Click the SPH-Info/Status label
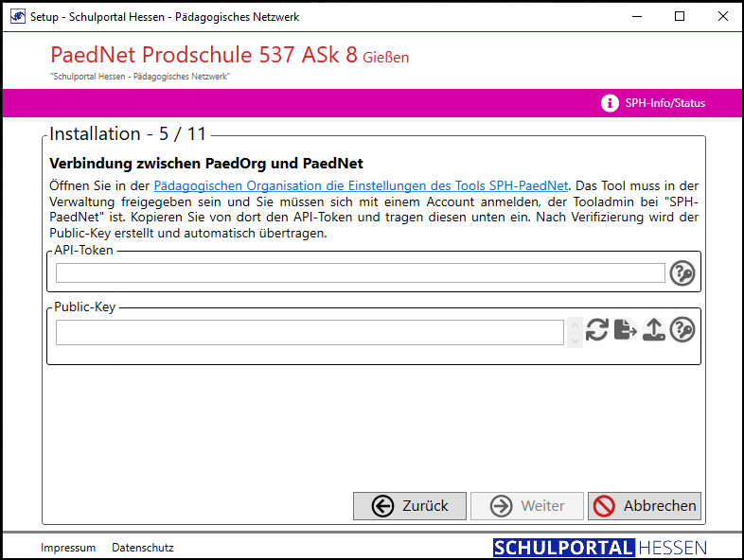The height and width of the screenshot is (560, 744). pos(664,103)
